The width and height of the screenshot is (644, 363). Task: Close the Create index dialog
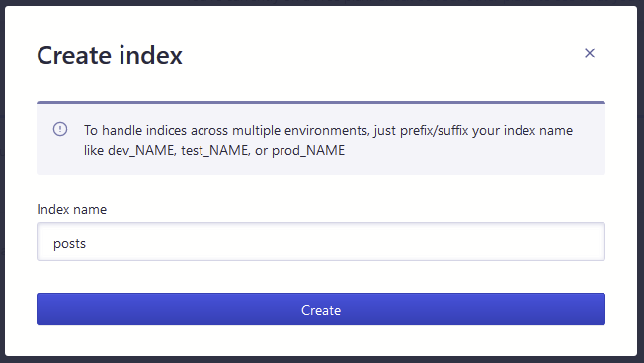590,53
